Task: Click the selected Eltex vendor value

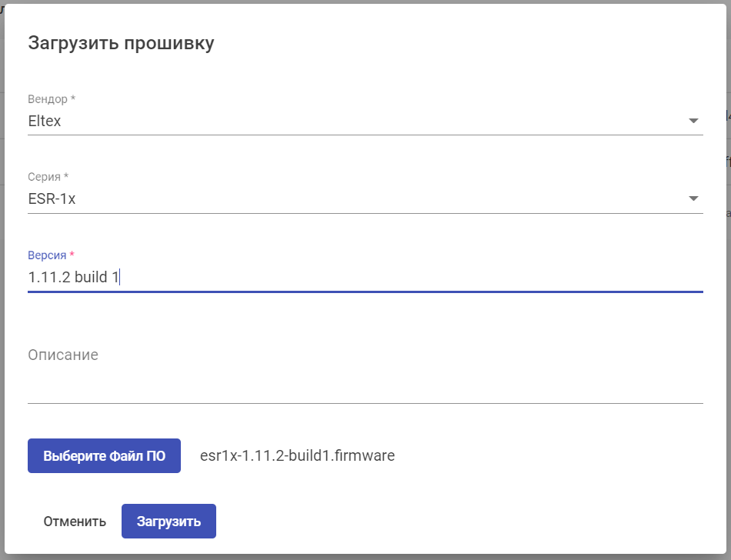Action: coord(45,121)
